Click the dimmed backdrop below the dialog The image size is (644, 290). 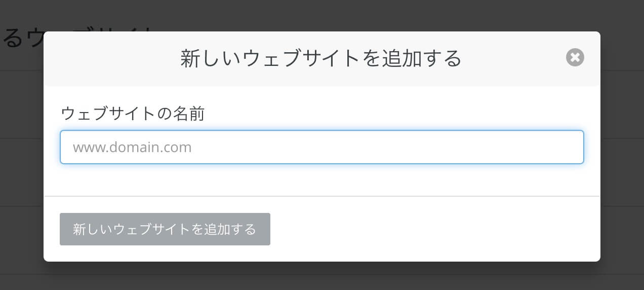tap(322, 276)
